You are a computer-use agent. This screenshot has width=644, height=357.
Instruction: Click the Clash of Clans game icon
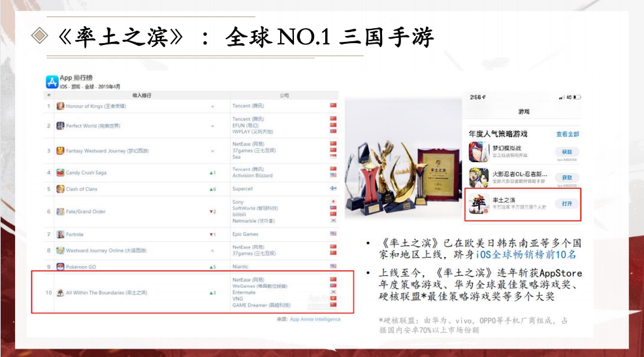pyautogui.click(x=60, y=189)
